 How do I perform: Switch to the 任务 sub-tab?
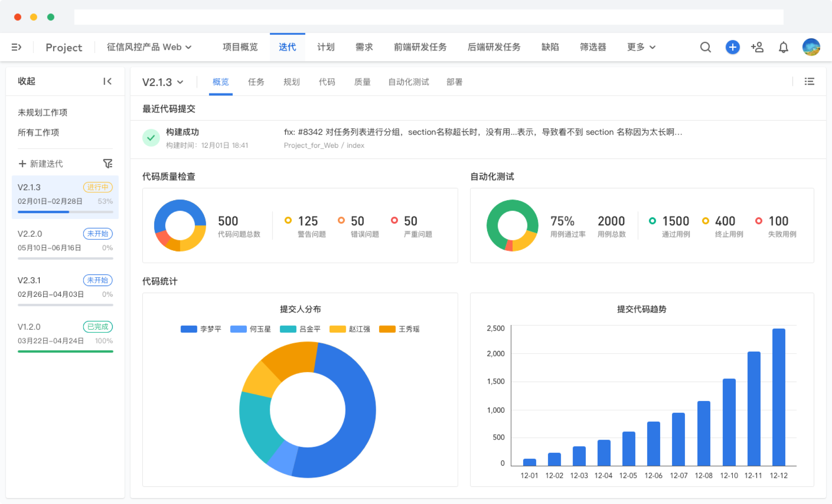tap(256, 82)
